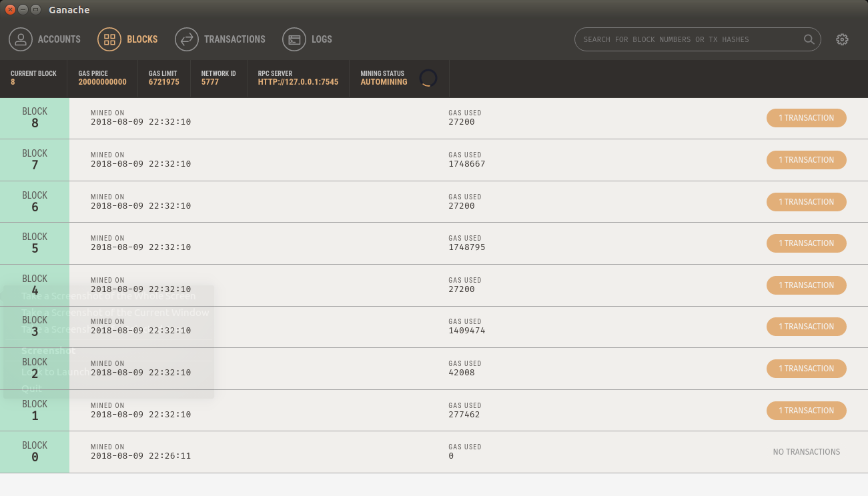This screenshot has height=496, width=868.
Task: Click gas used value 42008
Action: 462,373
